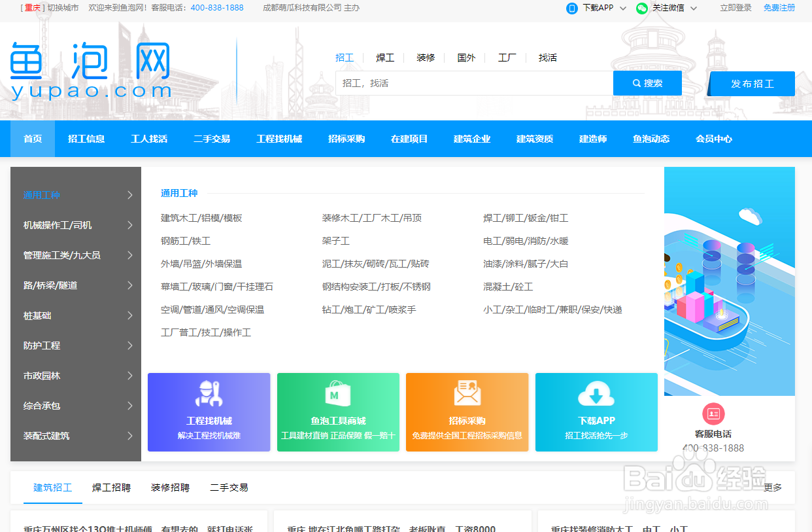The height and width of the screenshot is (532, 812).
Task: Click 切换城市 link at top left
Action: 63,8
